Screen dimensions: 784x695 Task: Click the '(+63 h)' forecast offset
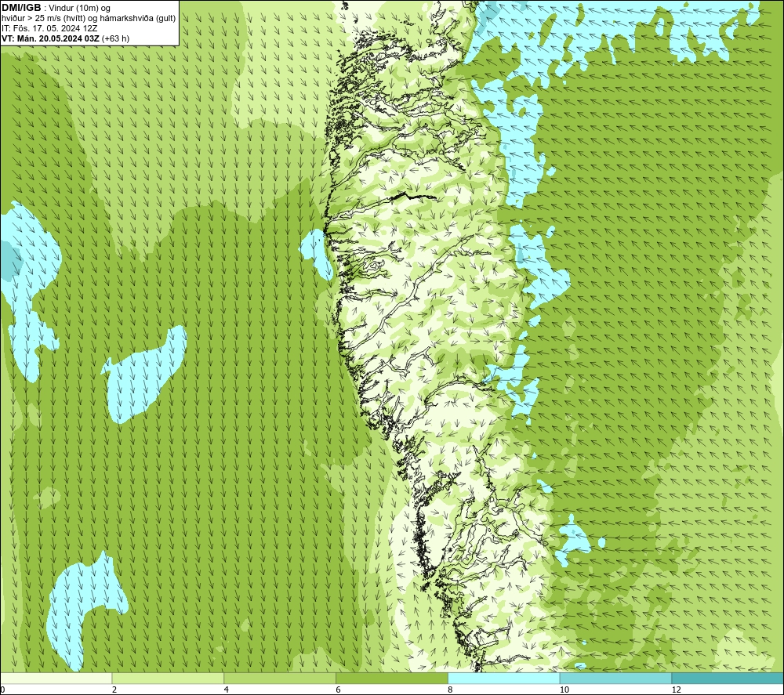115,38
